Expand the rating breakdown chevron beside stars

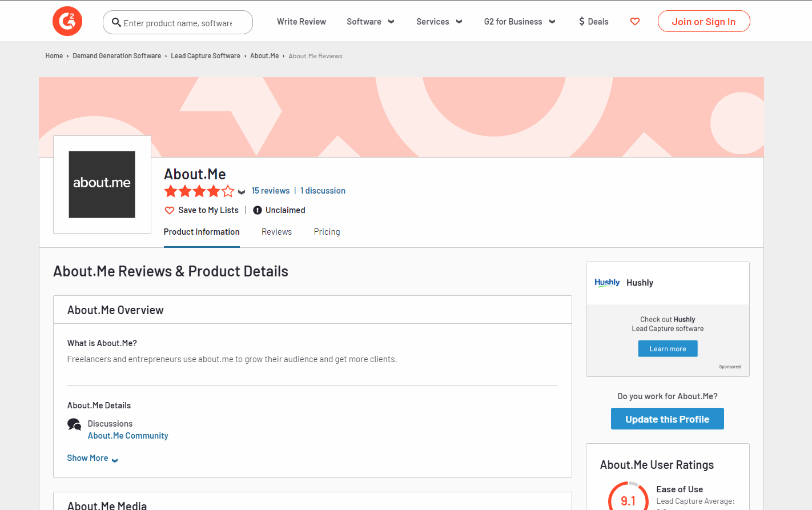point(242,192)
